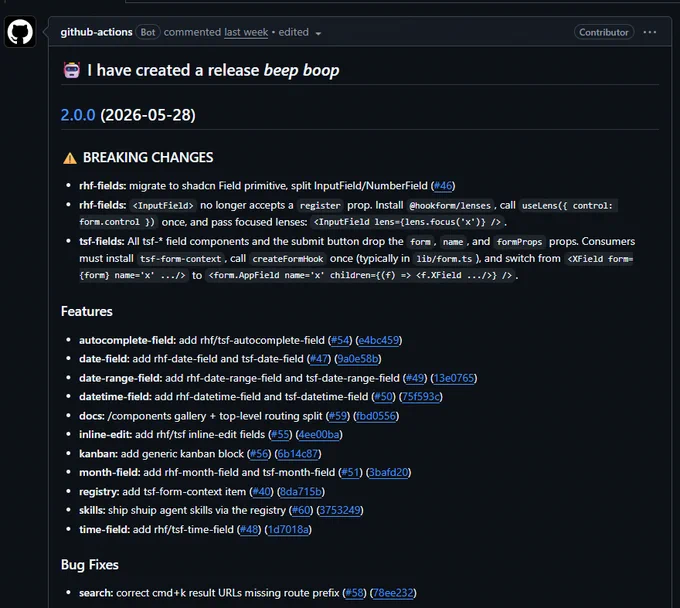Viewport: 680px width, 608px height.
Task: Click the 'Bug Fixes' heading text
Action: coord(90,565)
